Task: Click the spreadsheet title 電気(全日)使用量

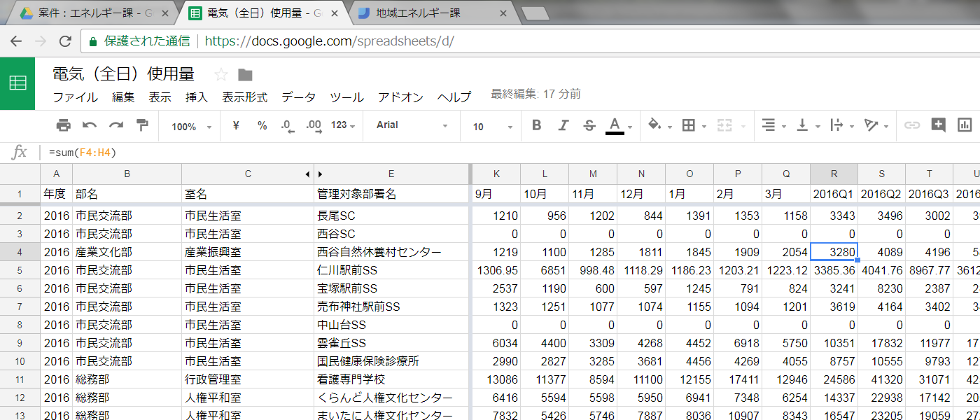Action: click(124, 74)
